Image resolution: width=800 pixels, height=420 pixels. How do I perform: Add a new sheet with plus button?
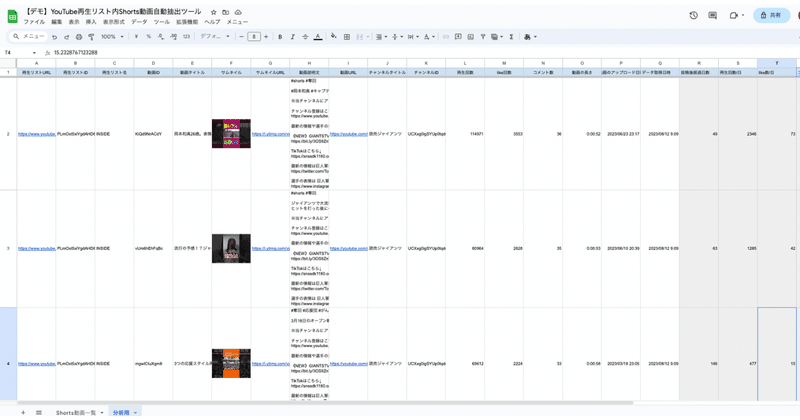click(x=23, y=412)
